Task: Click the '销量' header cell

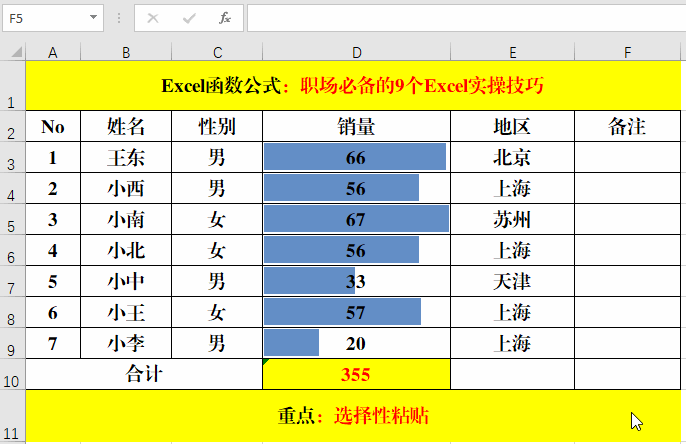Action: tap(357, 126)
